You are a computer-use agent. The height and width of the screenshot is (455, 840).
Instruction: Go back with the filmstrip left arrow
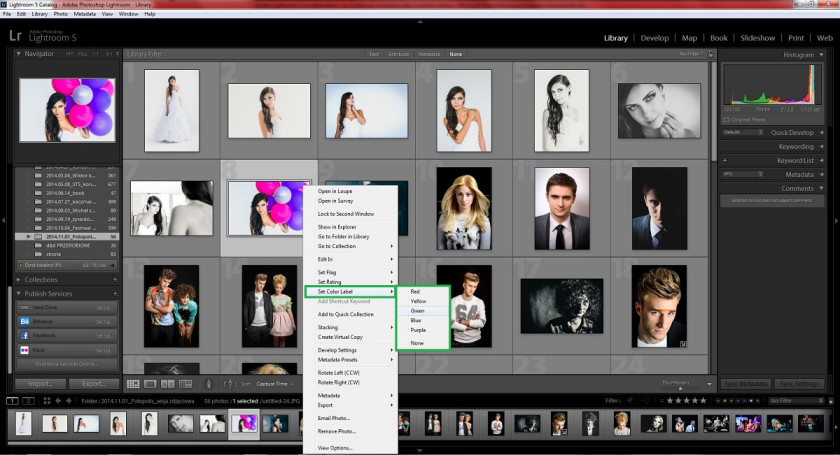pyautogui.click(x=58, y=400)
